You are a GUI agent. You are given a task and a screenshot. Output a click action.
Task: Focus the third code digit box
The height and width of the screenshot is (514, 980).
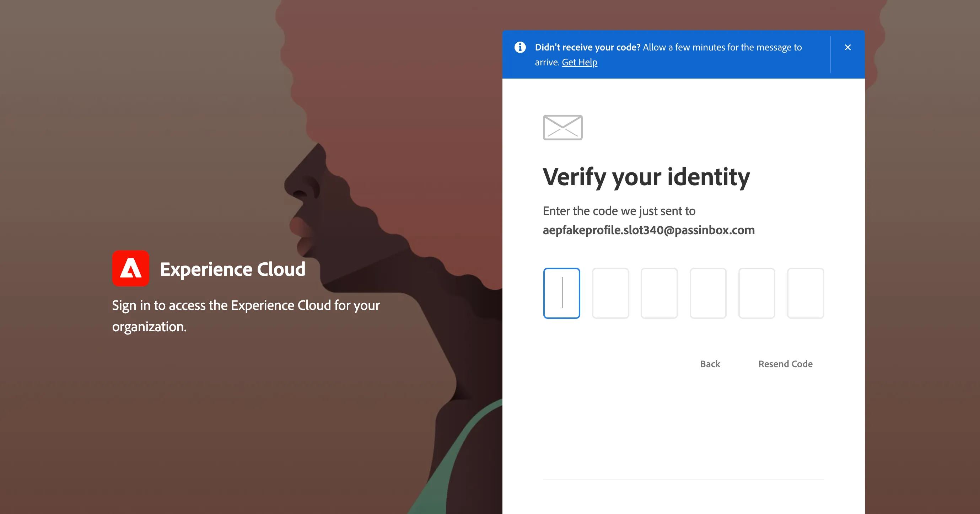pos(659,293)
